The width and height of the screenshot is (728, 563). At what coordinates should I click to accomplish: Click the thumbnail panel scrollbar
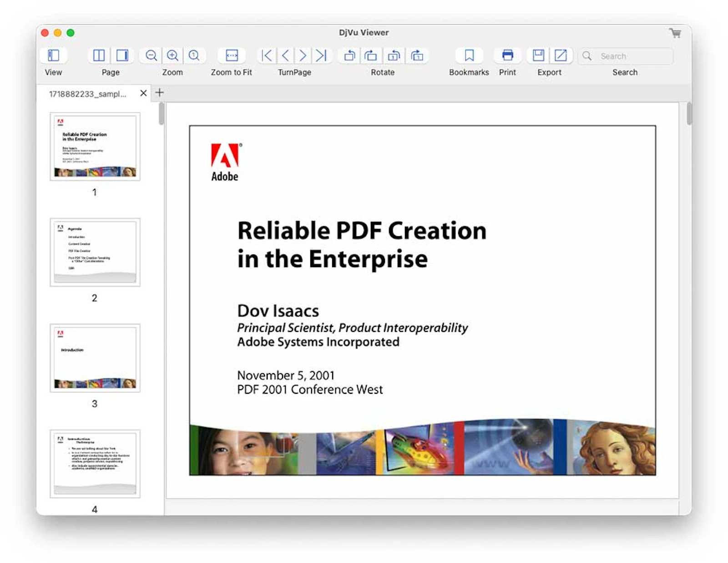point(162,114)
